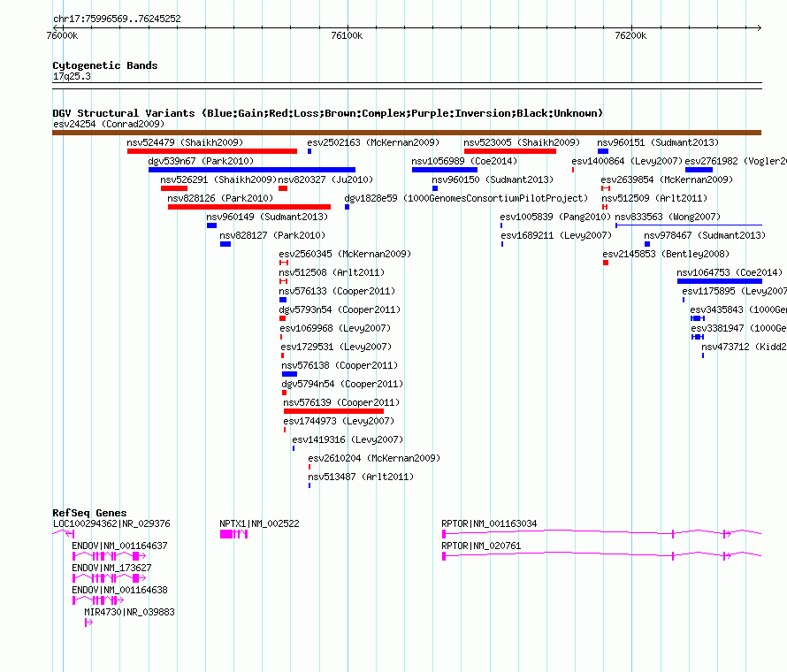
Task: Click the red dgv5794n54 marker
Action: point(285,393)
